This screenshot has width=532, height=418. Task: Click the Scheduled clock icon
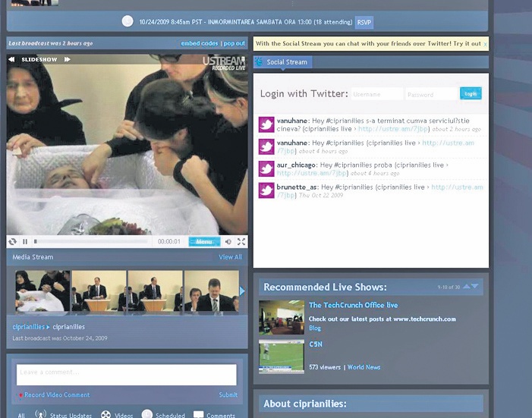click(147, 414)
